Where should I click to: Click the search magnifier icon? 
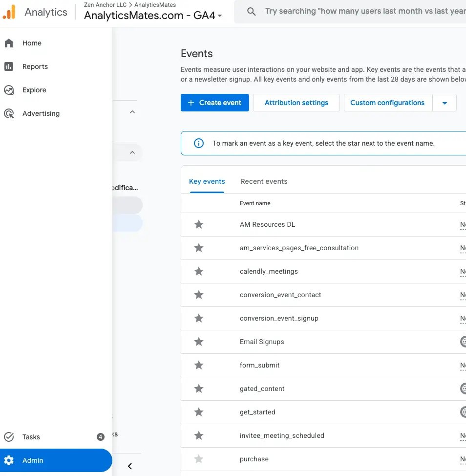coord(251,12)
